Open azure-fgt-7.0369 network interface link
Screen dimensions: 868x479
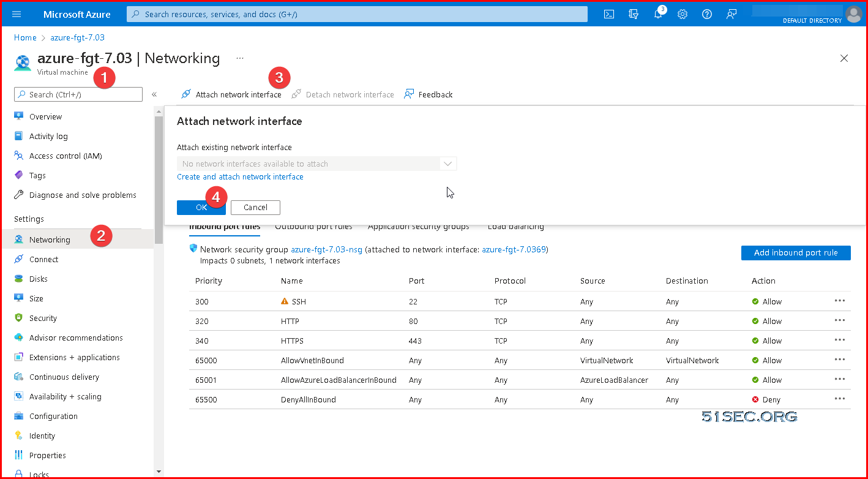[x=514, y=249]
